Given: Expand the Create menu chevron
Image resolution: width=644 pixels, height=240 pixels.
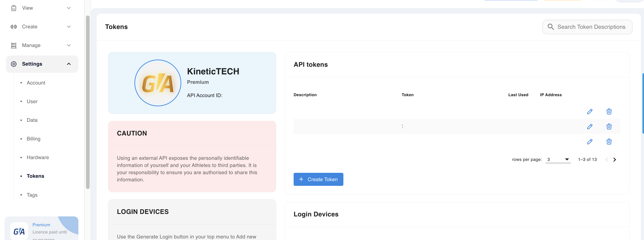Looking at the screenshot, I should coord(69,27).
